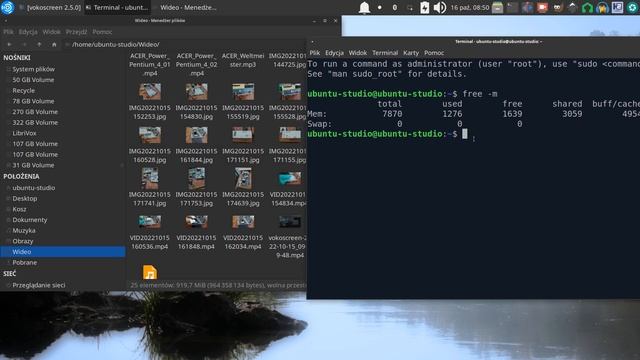640x360 pixels.
Task: Select the IMG20221015 161844.jpg thumbnail
Action: 196,135
